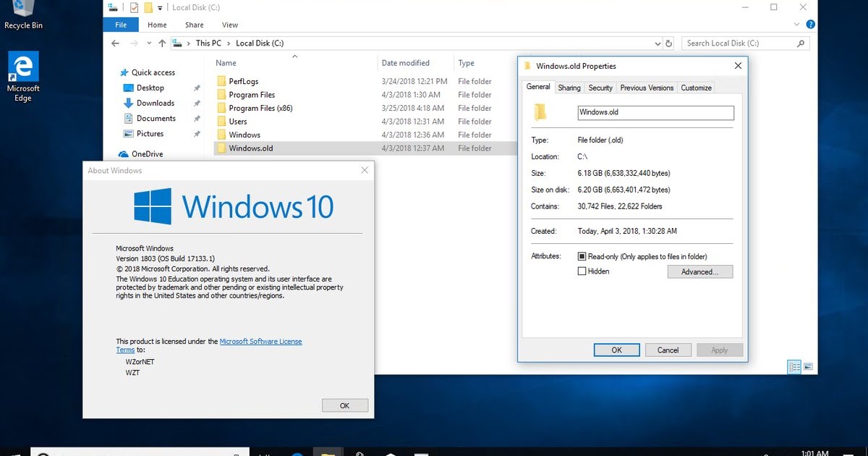This screenshot has width=868, height=456.
Task: Click the New folder quick access toolbar icon
Action: pyautogui.click(x=148, y=7)
